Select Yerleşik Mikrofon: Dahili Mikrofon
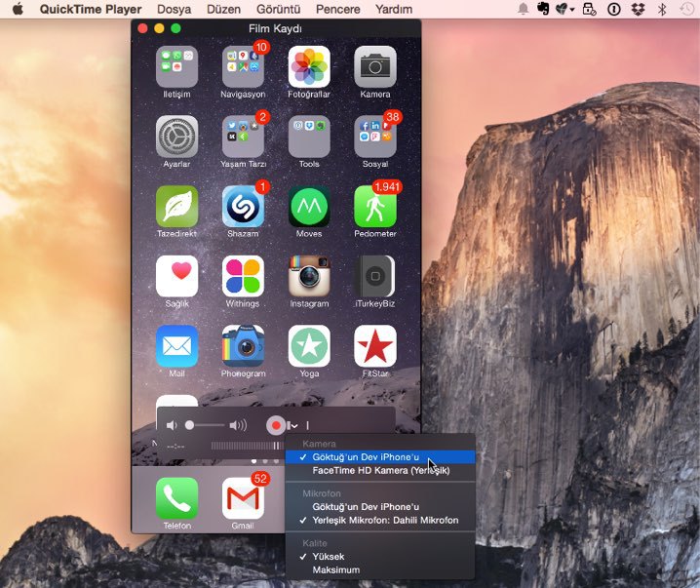 point(380,520)
